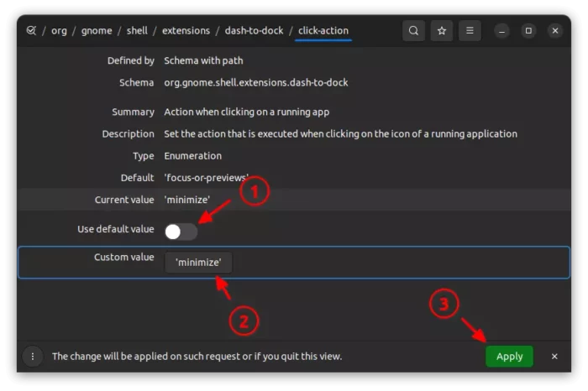The width and height of the screenshot is (588, 391).
Task: Select 'Schema with path' text
Action: [203, 60]
